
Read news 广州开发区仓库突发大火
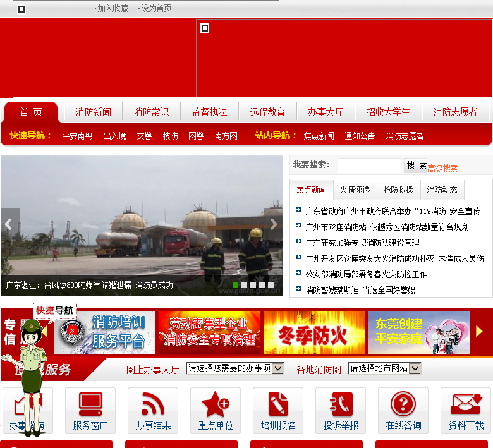(394, 258)
